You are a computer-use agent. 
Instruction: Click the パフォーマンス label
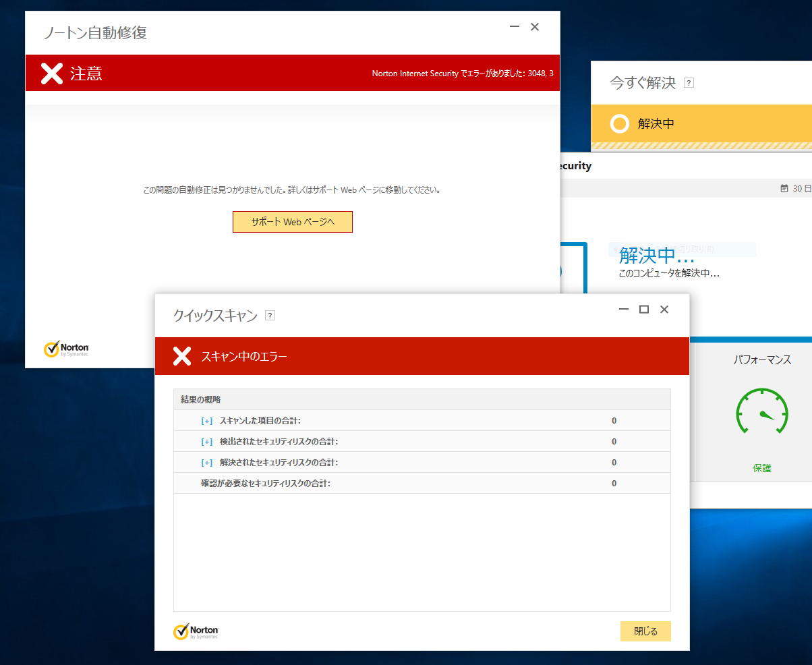point(762,360)
